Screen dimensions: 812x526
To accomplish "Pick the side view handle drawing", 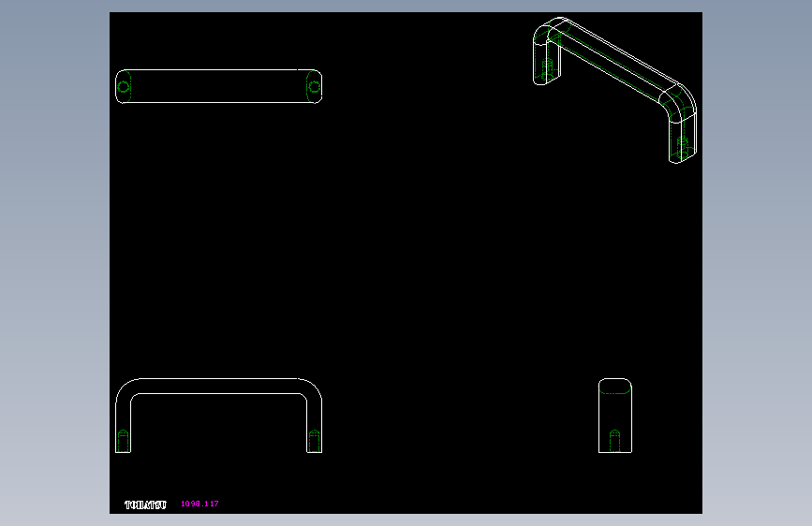I will coord(615,416).
